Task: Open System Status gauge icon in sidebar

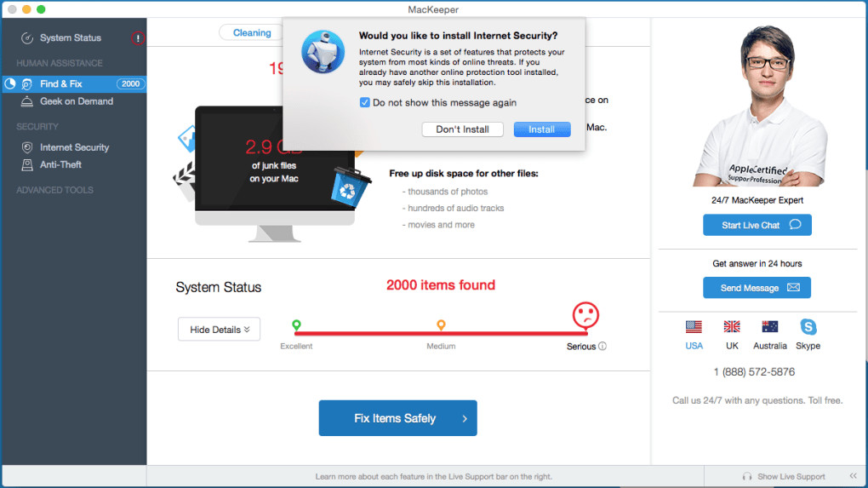Action: pyautogui.click(x=26, y=38)
